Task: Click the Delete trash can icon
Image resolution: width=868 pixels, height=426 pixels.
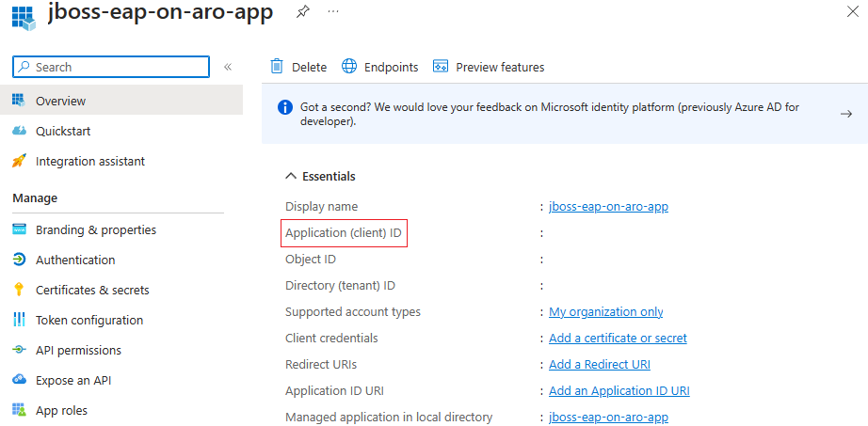Action: 276,67
